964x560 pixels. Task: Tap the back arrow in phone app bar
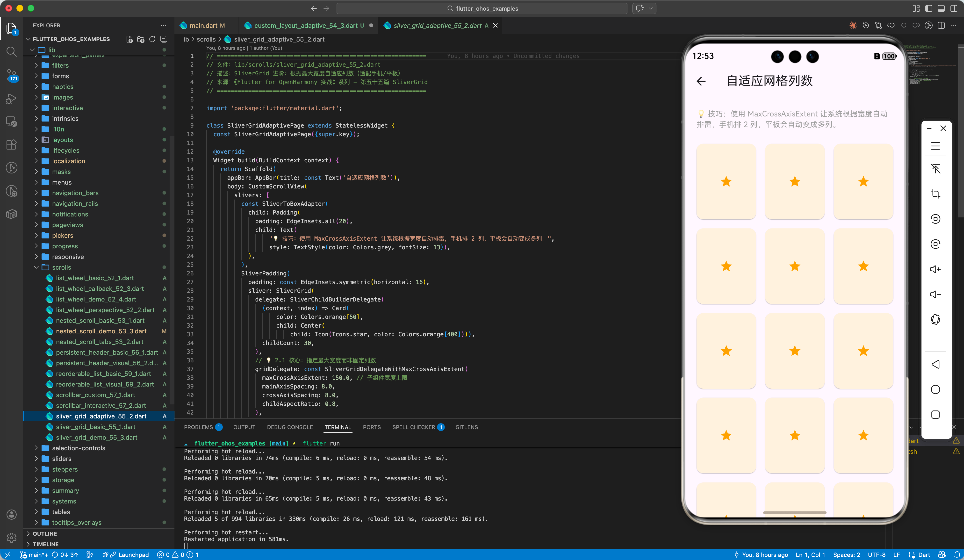[701, 81]
